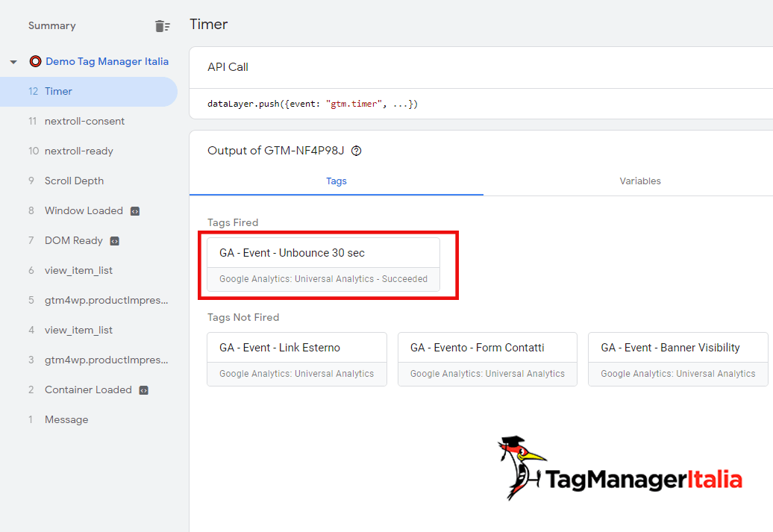Select event 9 Scroll Depth
Viewport: 773px width, 532px height.
[x=89, y=181]
